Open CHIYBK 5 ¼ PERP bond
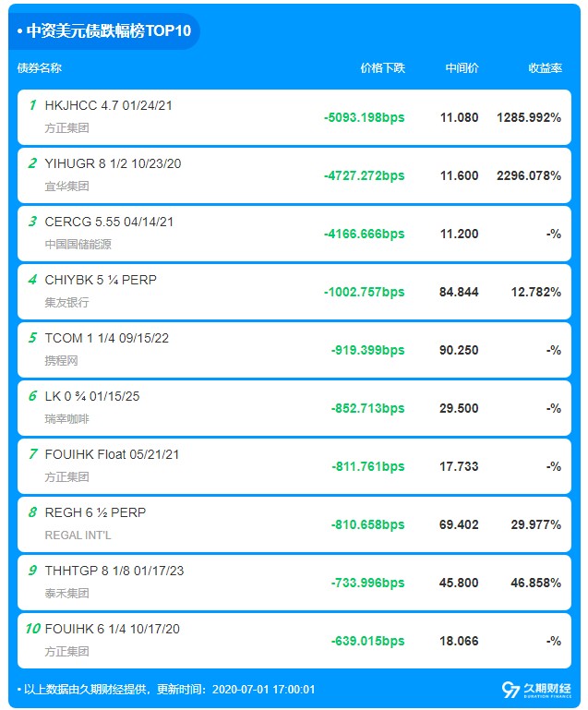The image size is (588, 710). (101, 280)
